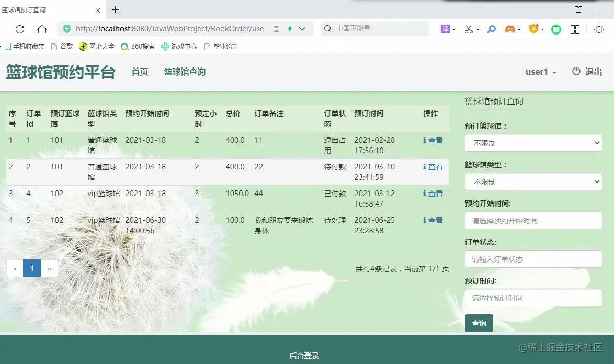Open the shield security extension icon

[534, 29]
